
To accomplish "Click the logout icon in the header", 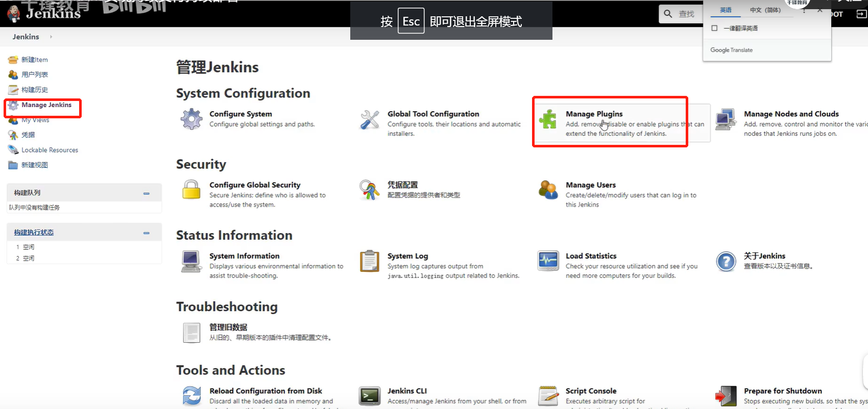I will 861,14.
